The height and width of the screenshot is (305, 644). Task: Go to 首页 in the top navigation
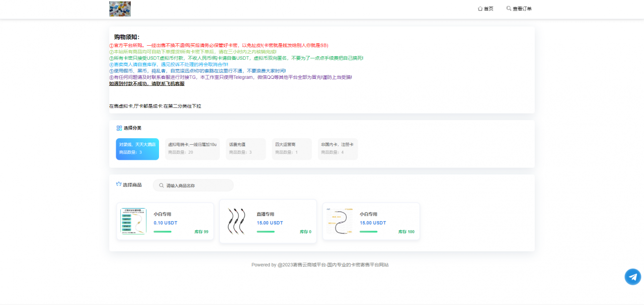[x=489, y=9]
